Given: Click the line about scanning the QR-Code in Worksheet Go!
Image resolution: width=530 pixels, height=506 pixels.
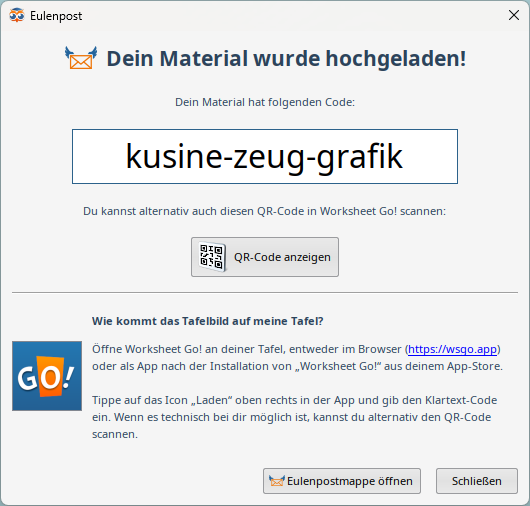Looking at the screenshot, I should coord(264,211).
